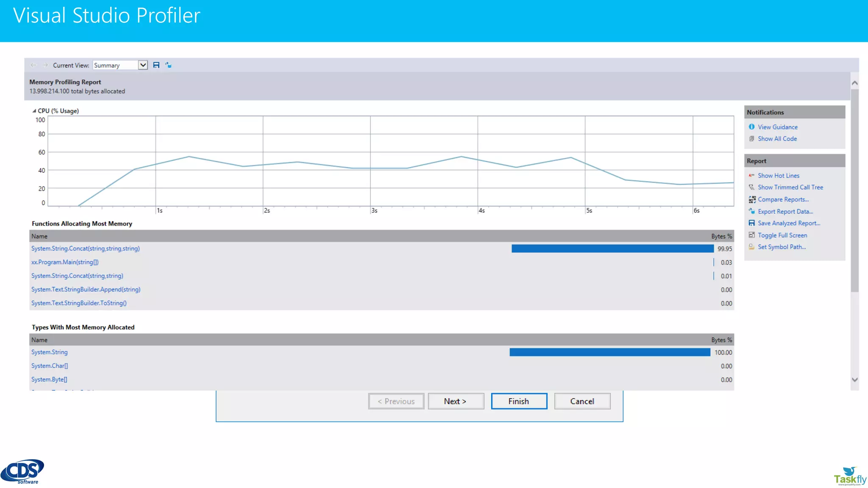Click the Compare Reports icon
The image size is (868, 488).
click(x=752, y=200)
